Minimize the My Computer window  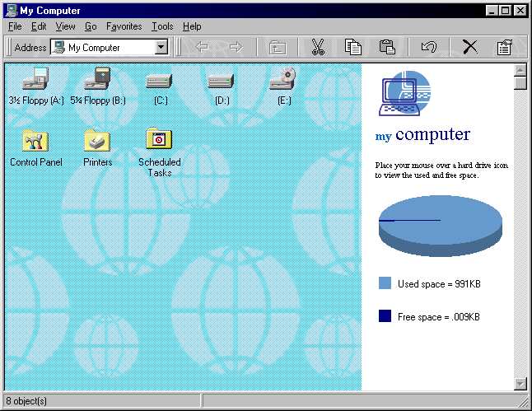click(492, 11)
